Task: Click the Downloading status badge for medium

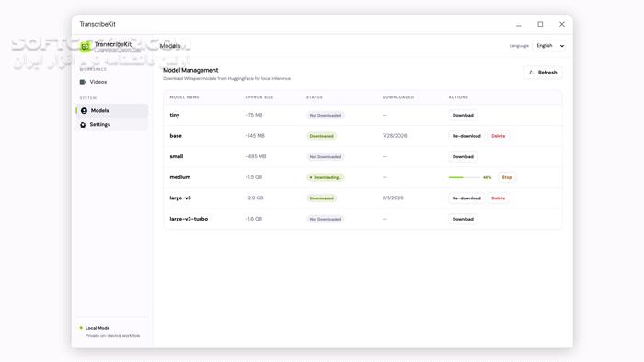Action: pos(326,177)
